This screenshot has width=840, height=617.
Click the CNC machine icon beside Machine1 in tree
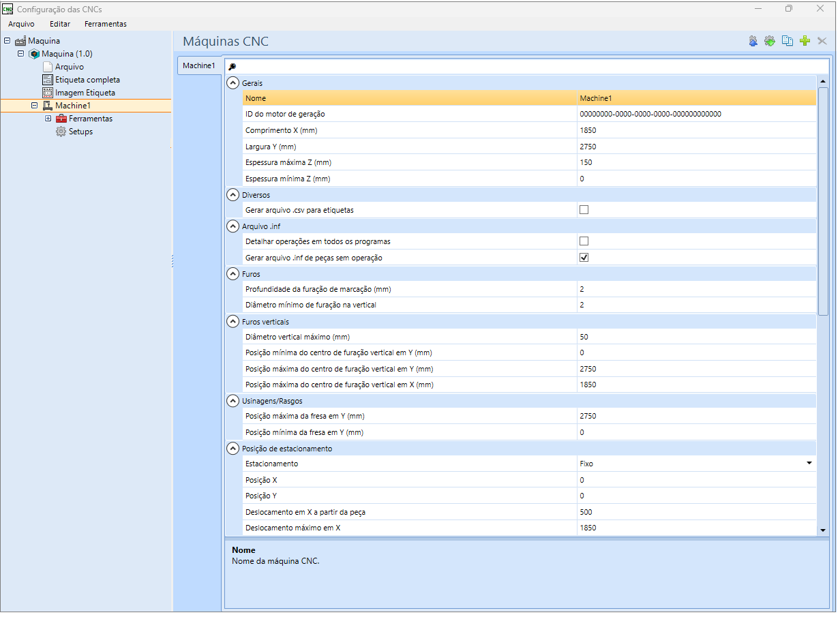(48, 106)
